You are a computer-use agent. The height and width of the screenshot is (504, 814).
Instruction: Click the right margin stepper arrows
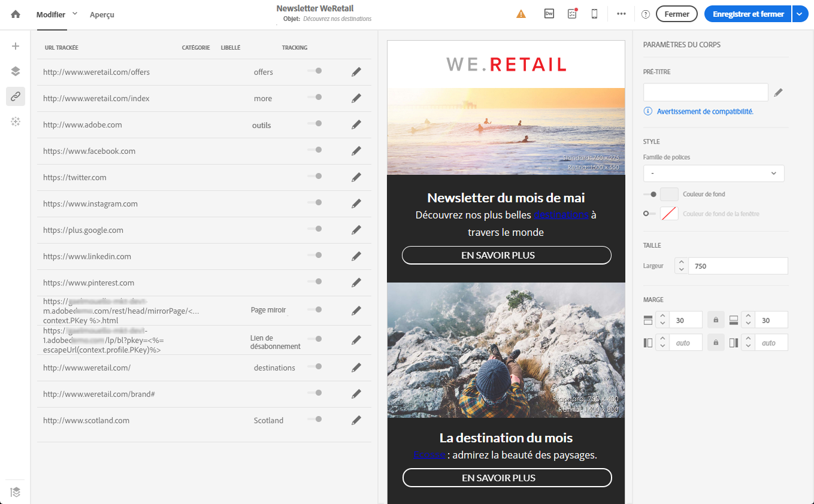click(748, 343)
